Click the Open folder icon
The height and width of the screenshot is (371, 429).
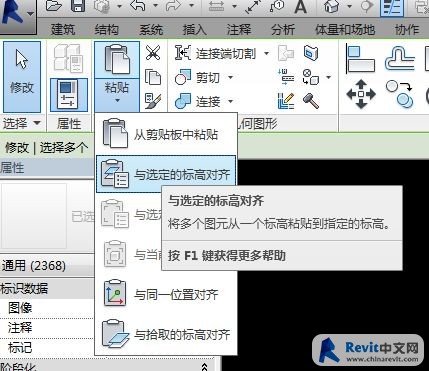(x=54, y=6)
